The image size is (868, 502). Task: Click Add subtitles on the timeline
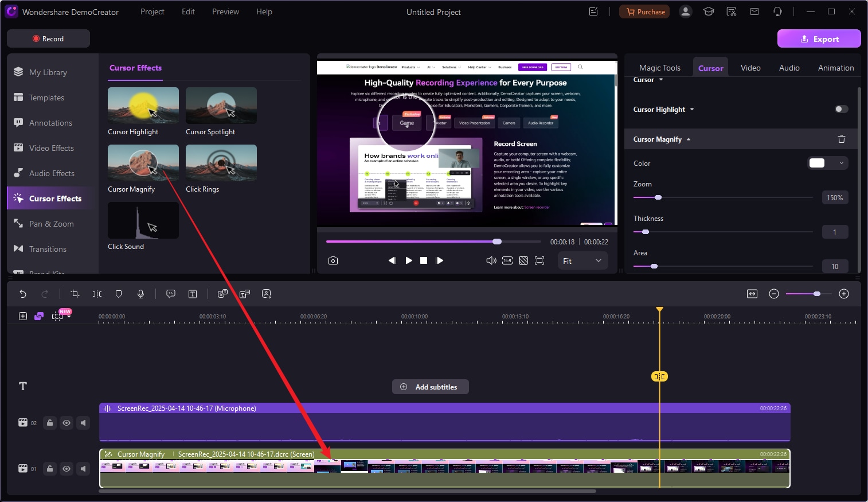(x=431, y=387)
